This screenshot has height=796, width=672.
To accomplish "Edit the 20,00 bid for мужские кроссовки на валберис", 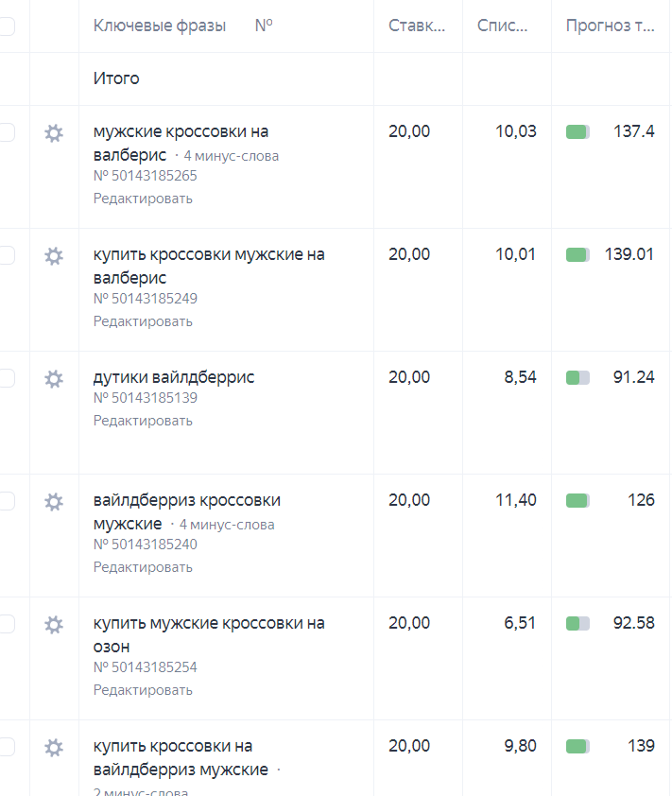I will pyautogui.click(x=409, y=132).
